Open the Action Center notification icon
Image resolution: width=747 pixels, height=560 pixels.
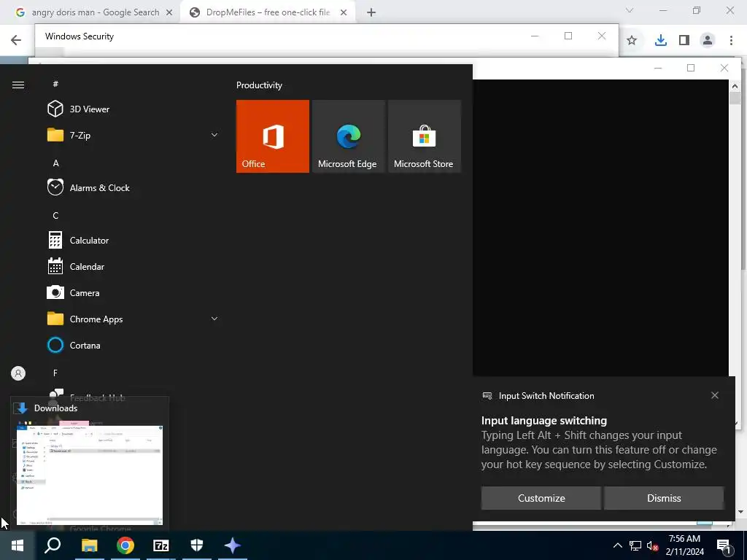[x=724, y=546]
